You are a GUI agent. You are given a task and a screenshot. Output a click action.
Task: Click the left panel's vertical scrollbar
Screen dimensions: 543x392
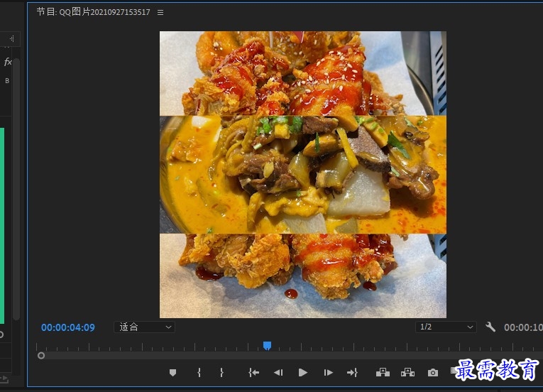(16, 189)
